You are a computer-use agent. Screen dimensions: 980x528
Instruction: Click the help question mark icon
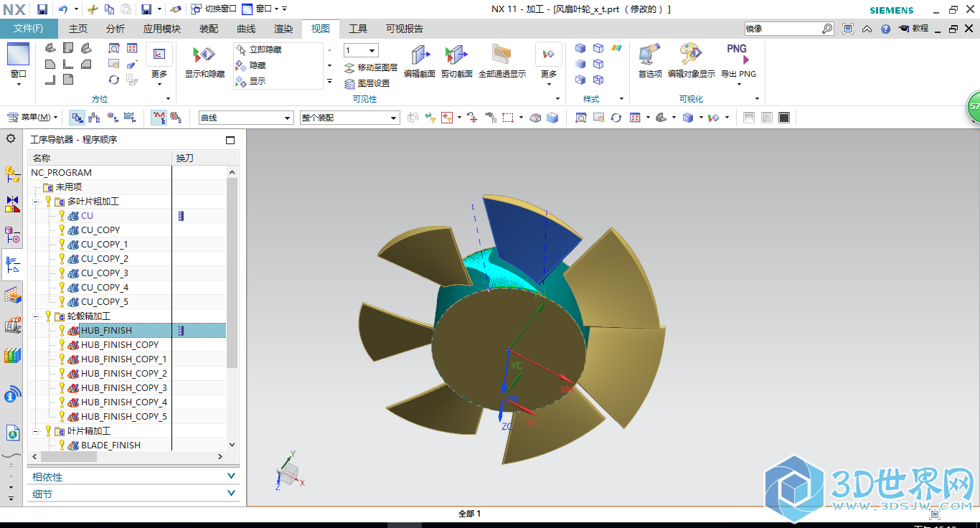pos(885,29)
